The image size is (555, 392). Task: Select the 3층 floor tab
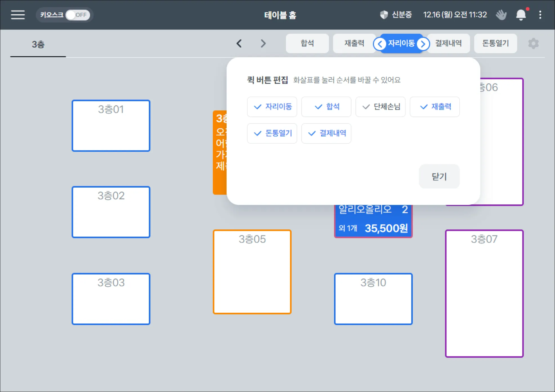(38, 44)
